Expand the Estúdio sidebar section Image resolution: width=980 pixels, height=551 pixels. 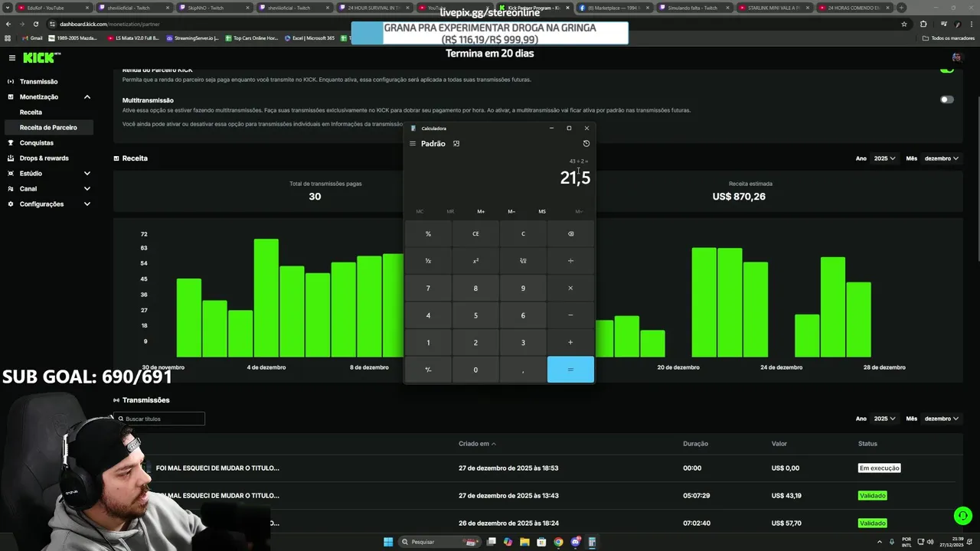click(87, 174)
